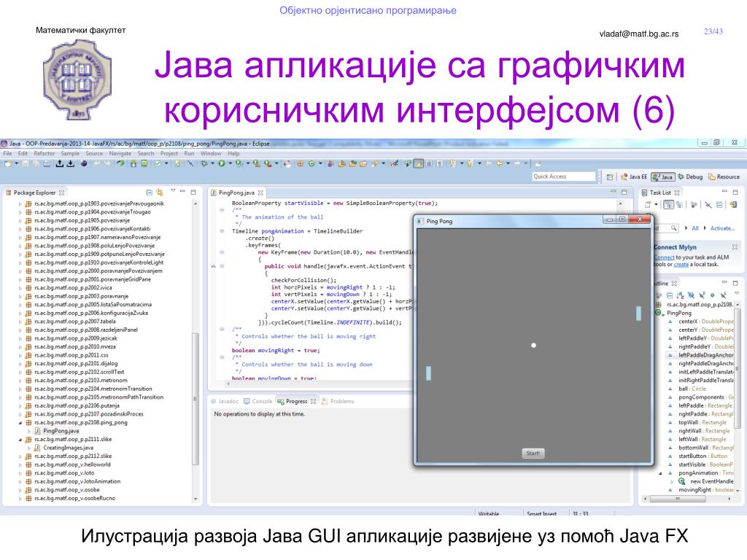Click Collapse All in Package Explorer
This screenshot has height=560, width=747.
coord(149,192)
